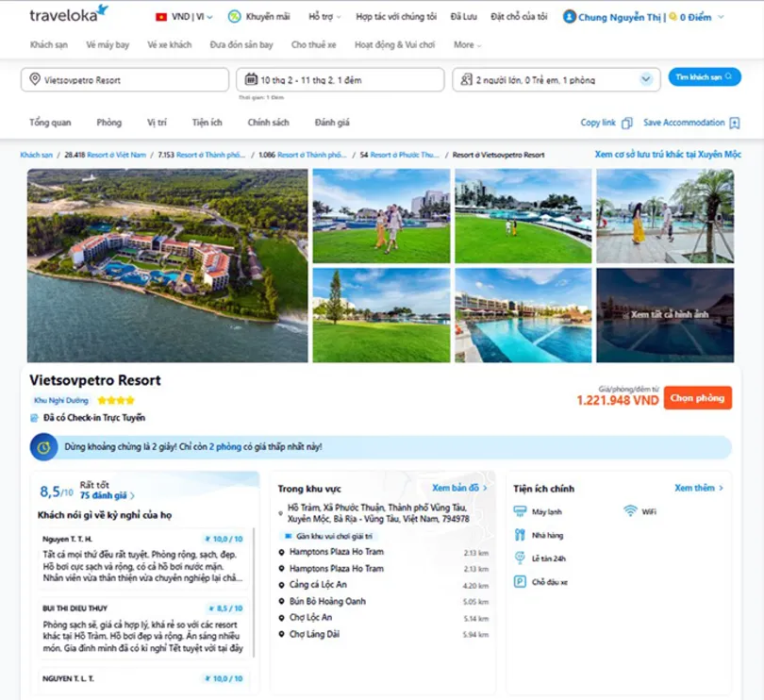This screenshot has height=700, width=764.
Task: Expand the Hỗ trợ support menu
Action: 324,17
